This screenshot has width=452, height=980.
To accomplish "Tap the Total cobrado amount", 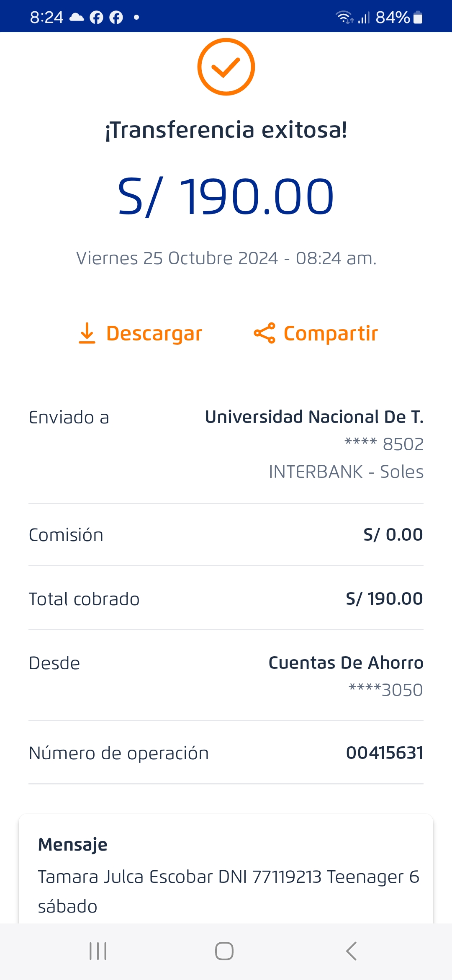I will click(384, 599).
